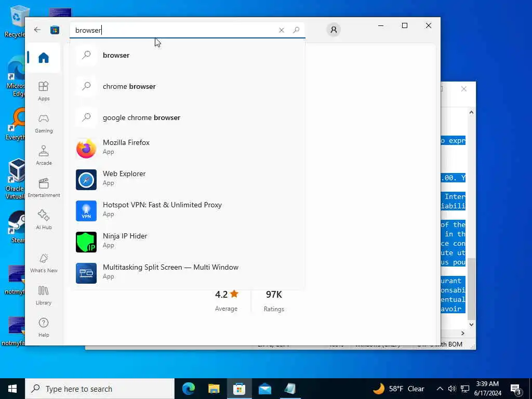Close the Notepad window behind the Store
This screenshot has height=399, width=532.
(464, 89)
